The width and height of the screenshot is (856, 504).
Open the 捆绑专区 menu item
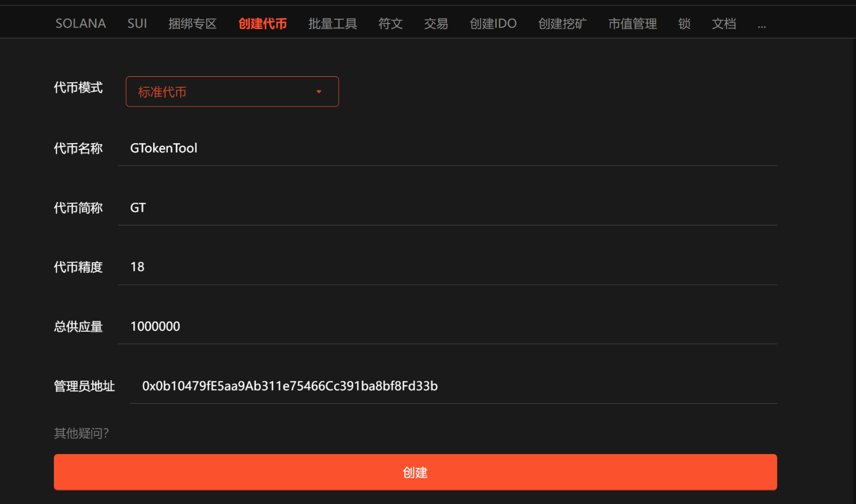(x=192, y=24)
